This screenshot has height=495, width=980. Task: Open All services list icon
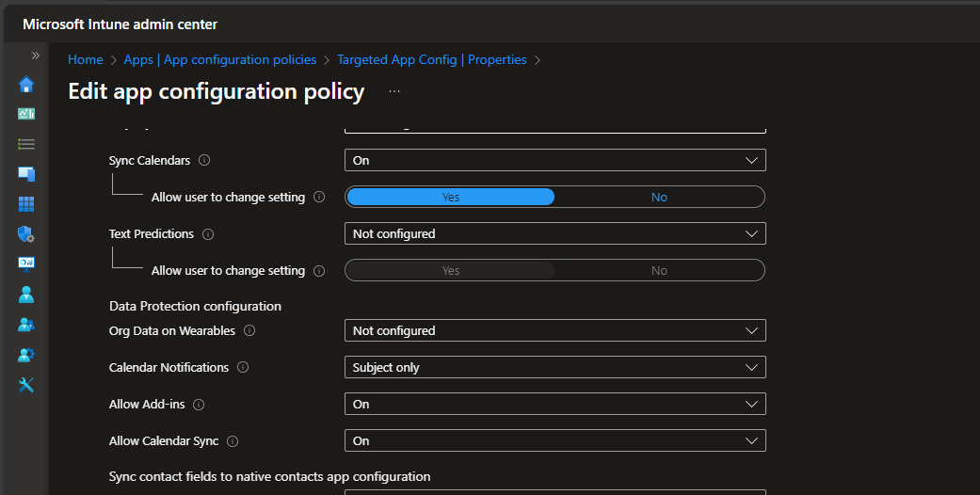coord(26,144)
